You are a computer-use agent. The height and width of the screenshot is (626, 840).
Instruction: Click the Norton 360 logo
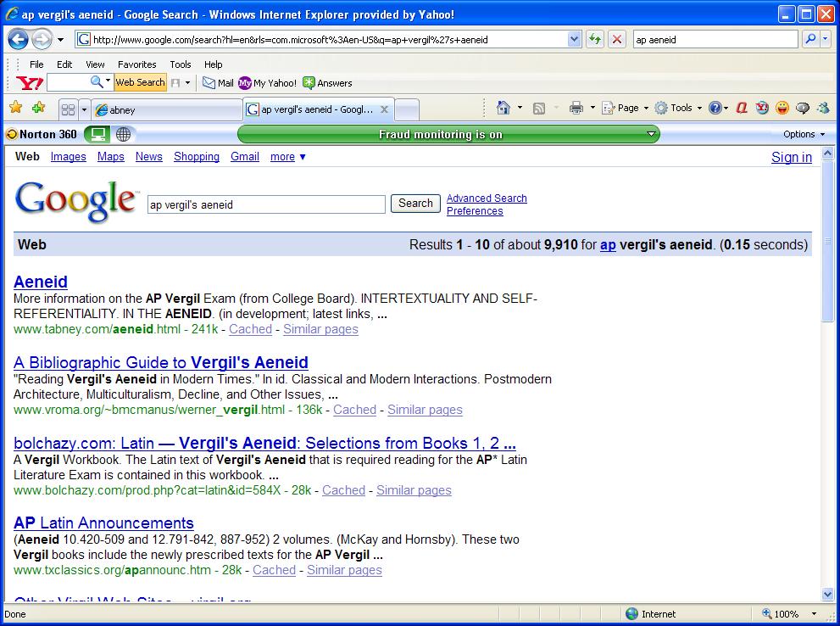[42, 134]
